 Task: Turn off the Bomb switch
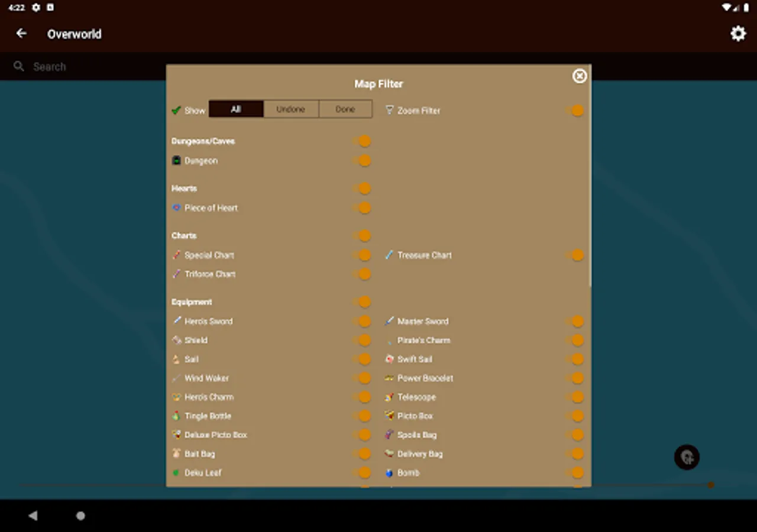575,472
